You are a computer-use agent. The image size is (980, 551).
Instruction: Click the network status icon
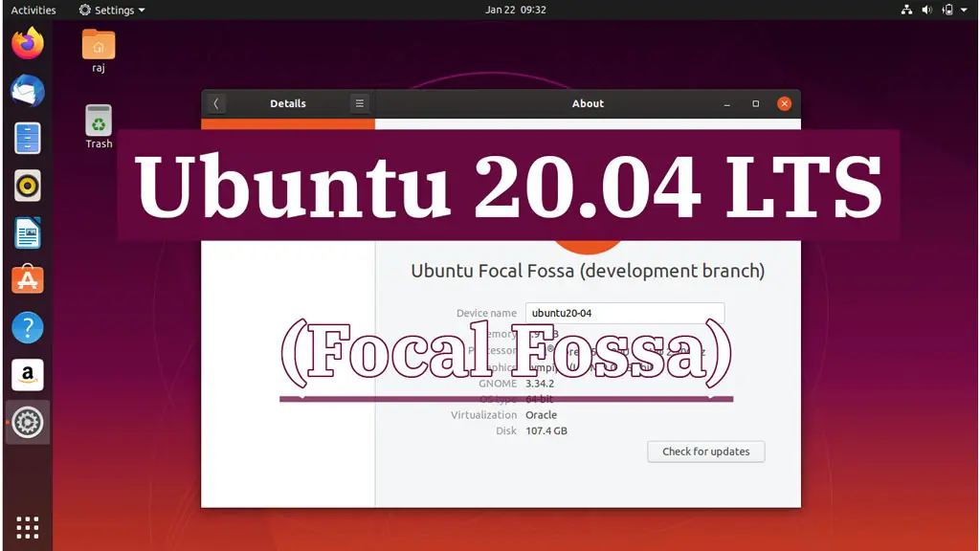tap(906, 10)
